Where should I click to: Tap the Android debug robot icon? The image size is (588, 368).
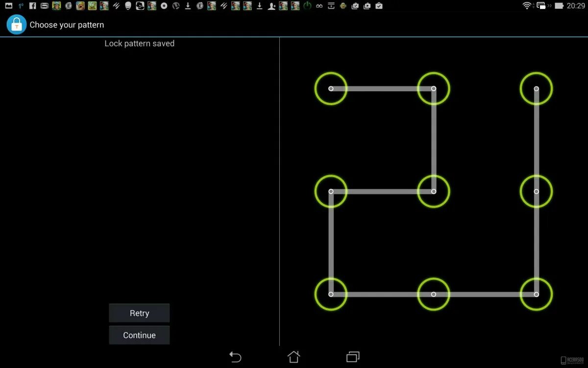343,6
